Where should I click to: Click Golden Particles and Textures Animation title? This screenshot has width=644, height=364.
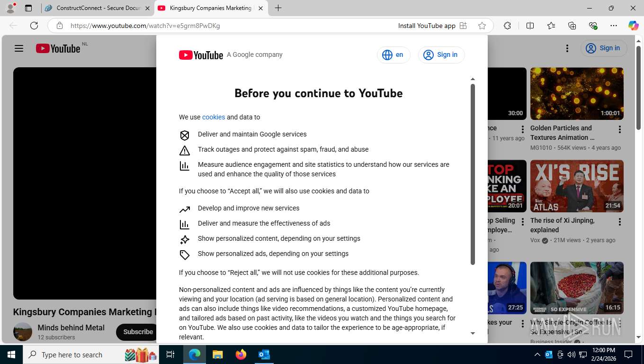(562, 133)
